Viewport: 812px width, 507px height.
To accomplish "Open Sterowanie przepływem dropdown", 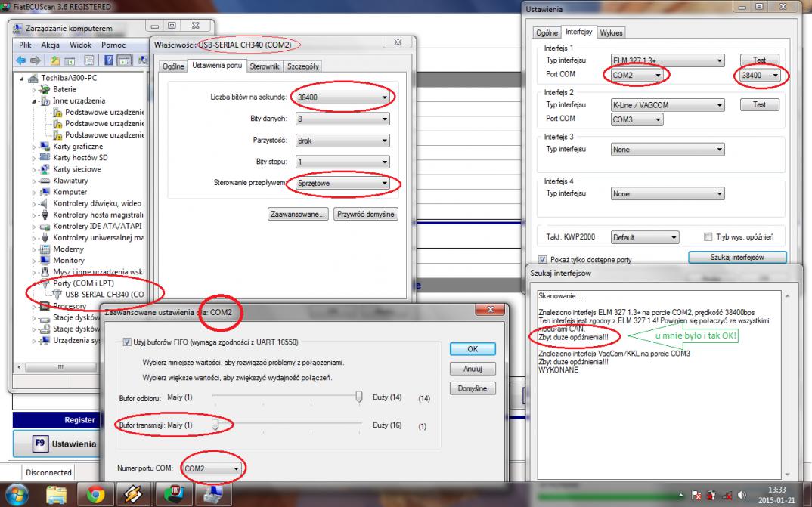I will [342, 183].
